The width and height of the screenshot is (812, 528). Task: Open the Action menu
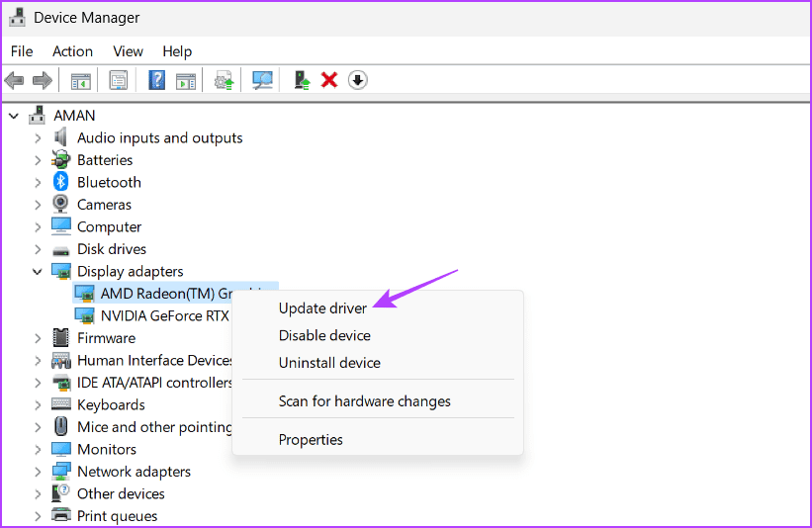(x=72, y=51)
